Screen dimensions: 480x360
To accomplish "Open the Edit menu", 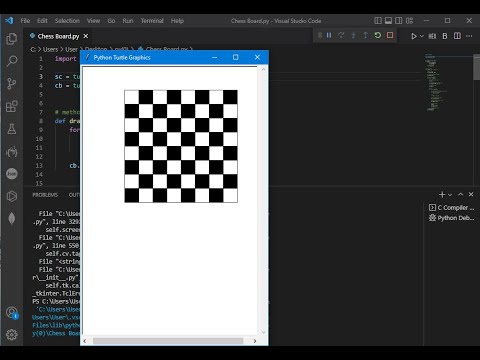I will click(x=42, y=21).
